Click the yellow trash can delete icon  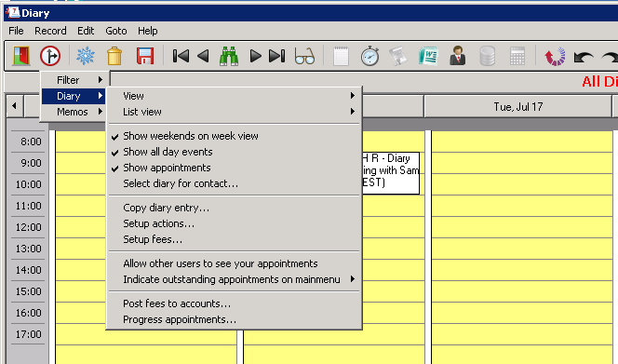click(x=114, y=56)
